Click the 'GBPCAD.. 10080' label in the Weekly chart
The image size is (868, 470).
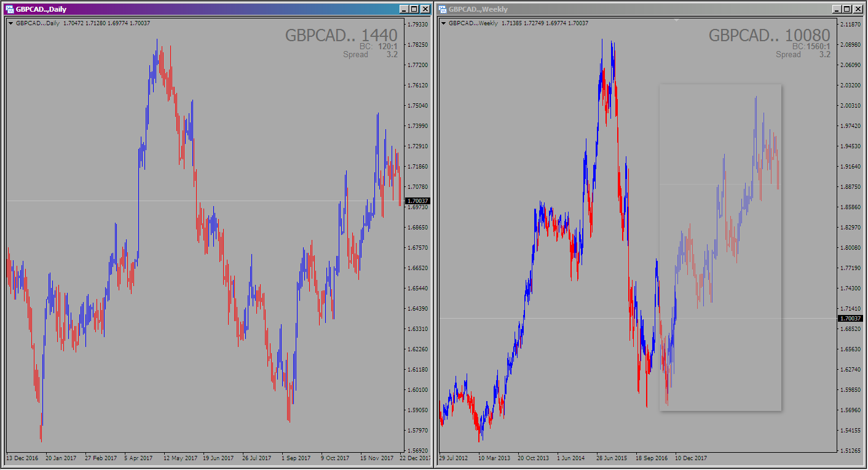click(770, 35)
